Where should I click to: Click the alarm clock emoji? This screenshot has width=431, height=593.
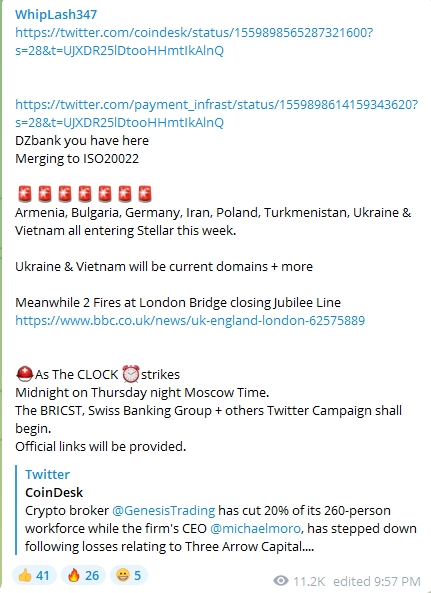pos(131,374)
